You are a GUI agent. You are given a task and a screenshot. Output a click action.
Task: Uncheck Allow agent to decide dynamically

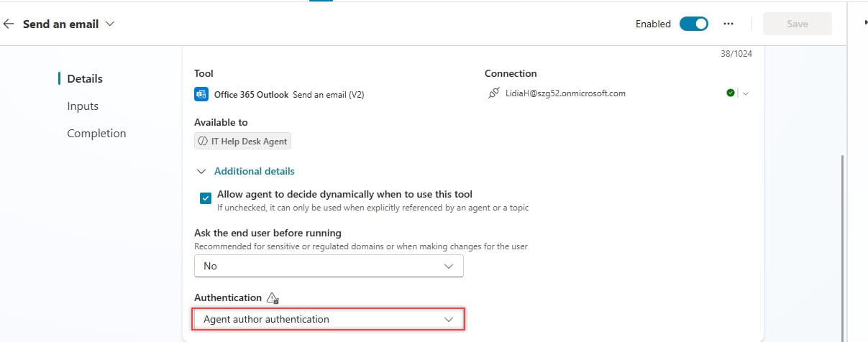click(x=206, y=198)
